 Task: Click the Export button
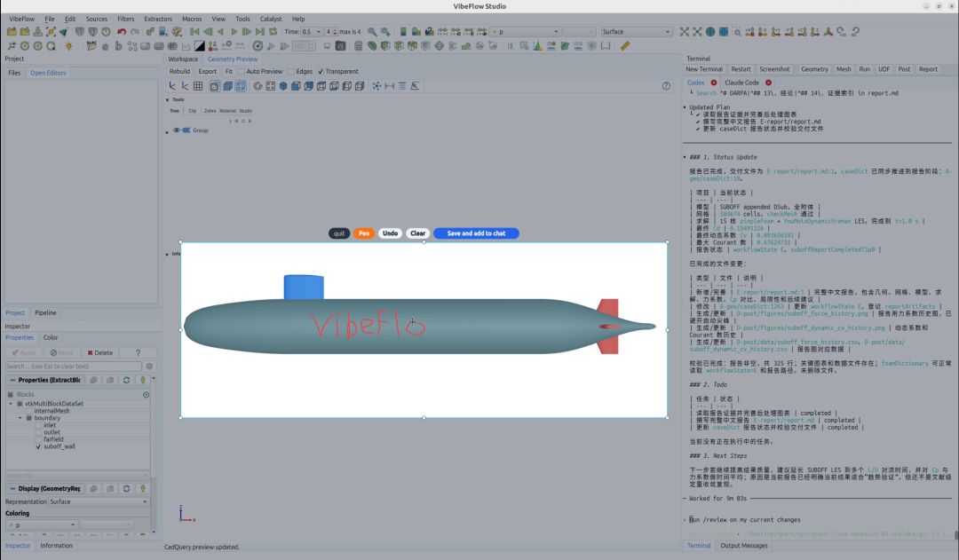(x=207, y=72)
